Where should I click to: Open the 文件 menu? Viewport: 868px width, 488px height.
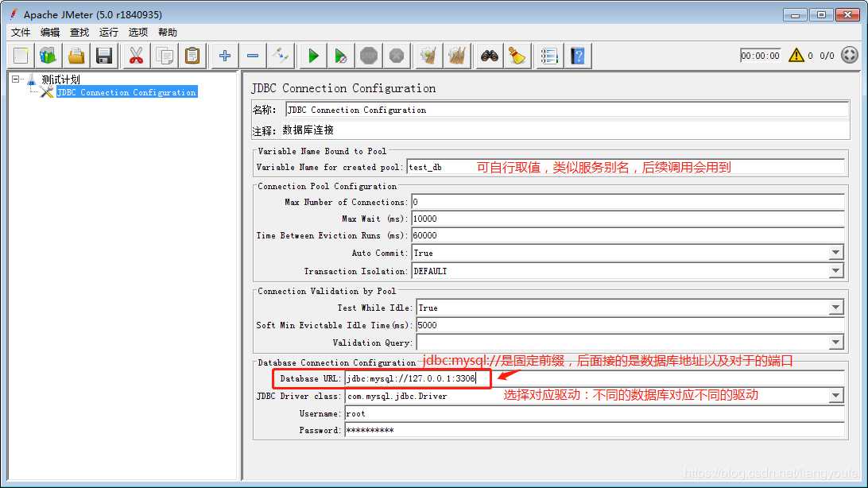coord(21,32)
